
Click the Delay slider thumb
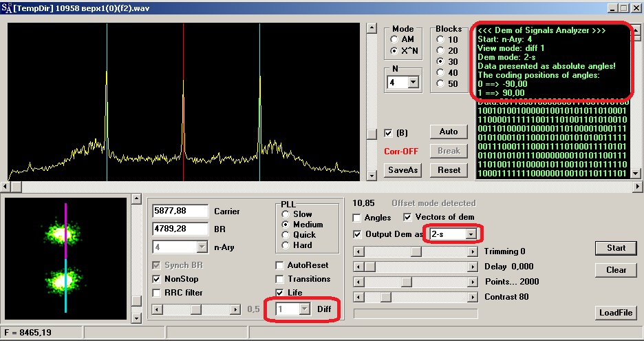370,267
